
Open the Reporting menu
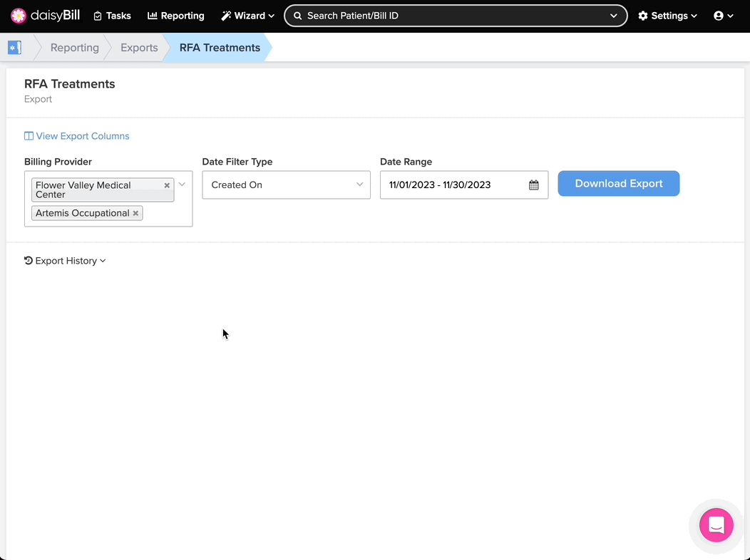pyautogui.click(x=175, y=16)
